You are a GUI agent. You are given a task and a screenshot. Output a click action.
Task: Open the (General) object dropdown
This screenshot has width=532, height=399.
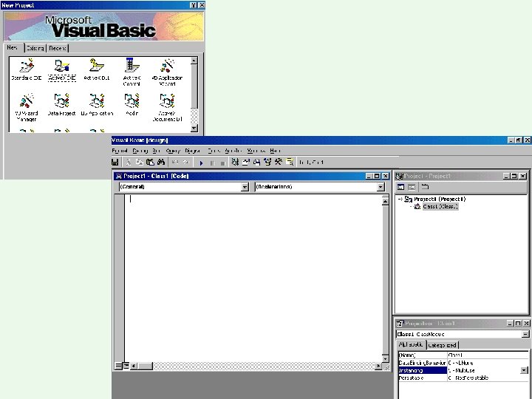[245, 187]
